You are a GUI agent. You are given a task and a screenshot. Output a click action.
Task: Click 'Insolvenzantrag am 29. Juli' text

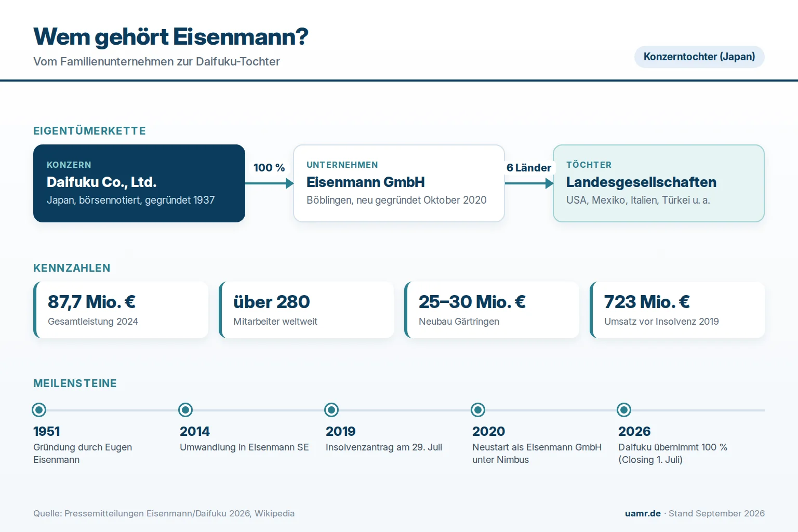384,447
